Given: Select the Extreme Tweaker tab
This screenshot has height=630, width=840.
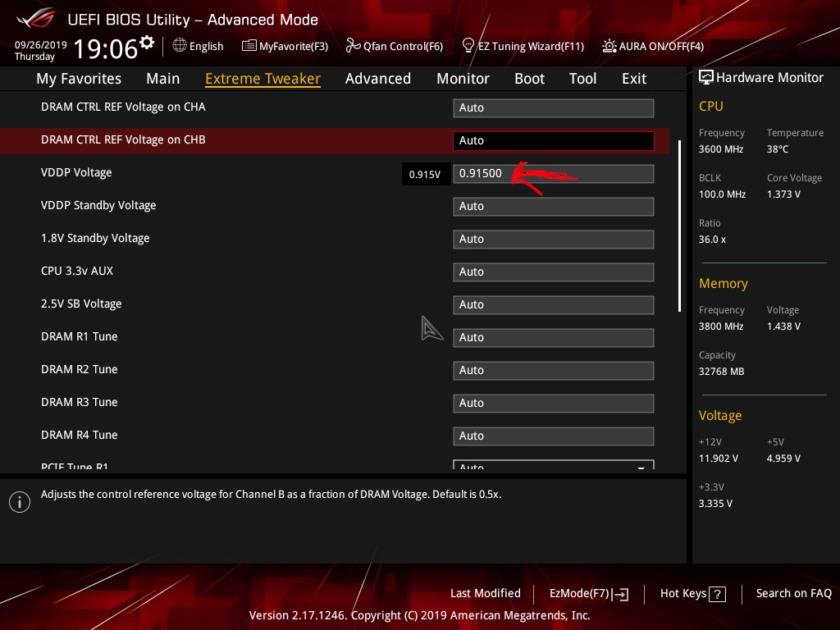Looking at the screenshot, I should [263, 79].
